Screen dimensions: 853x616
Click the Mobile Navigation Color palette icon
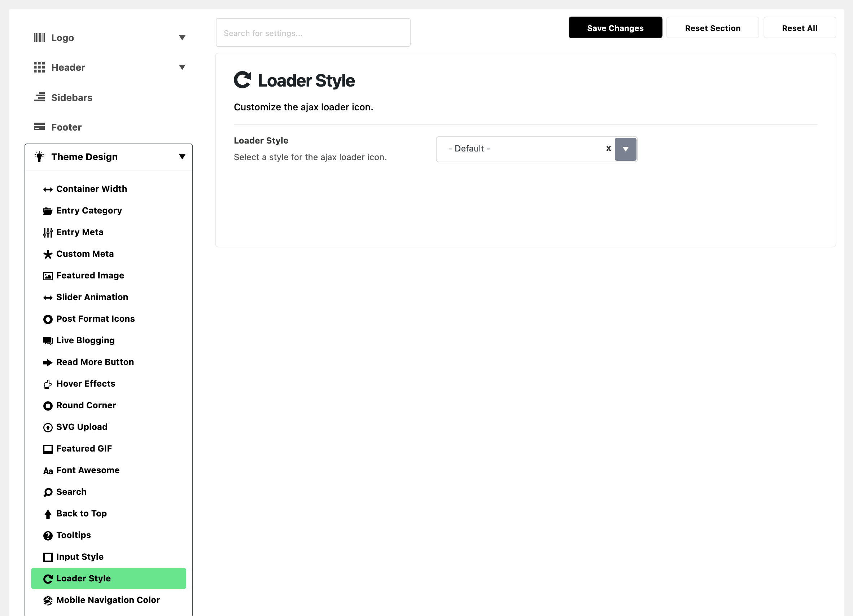point(48,600)
